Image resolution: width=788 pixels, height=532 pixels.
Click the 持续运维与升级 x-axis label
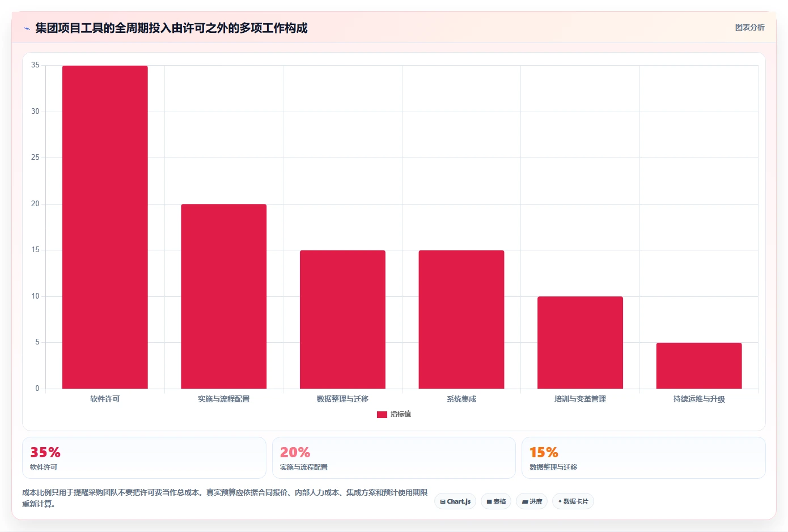699,399
